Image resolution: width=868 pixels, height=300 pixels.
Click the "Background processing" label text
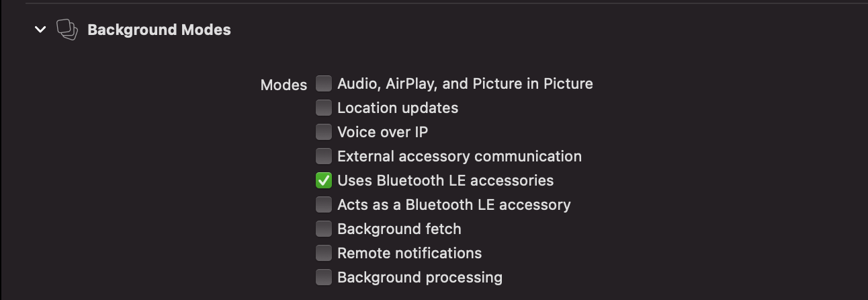click(x=420, y=277)
